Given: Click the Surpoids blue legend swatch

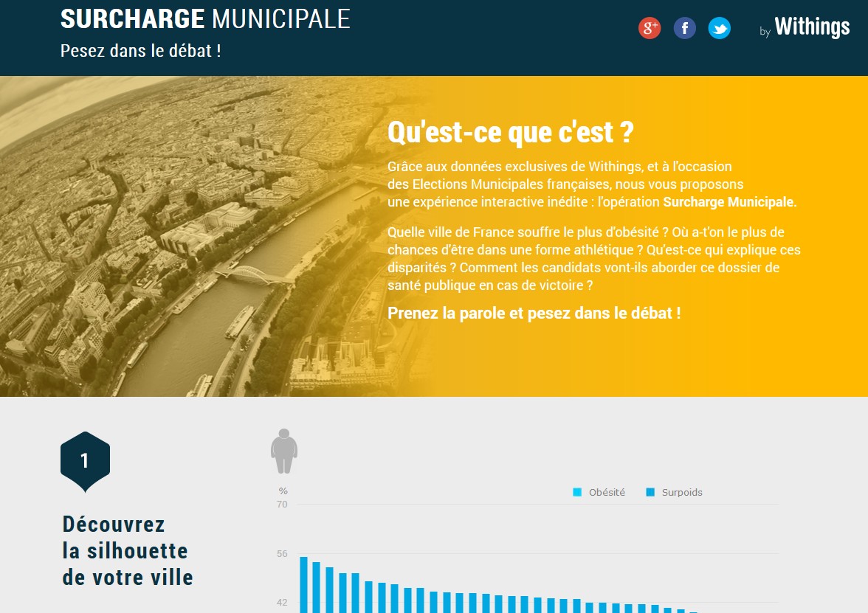Looking at the screenshot, I should pyautogui.click(x=650, y=493).
